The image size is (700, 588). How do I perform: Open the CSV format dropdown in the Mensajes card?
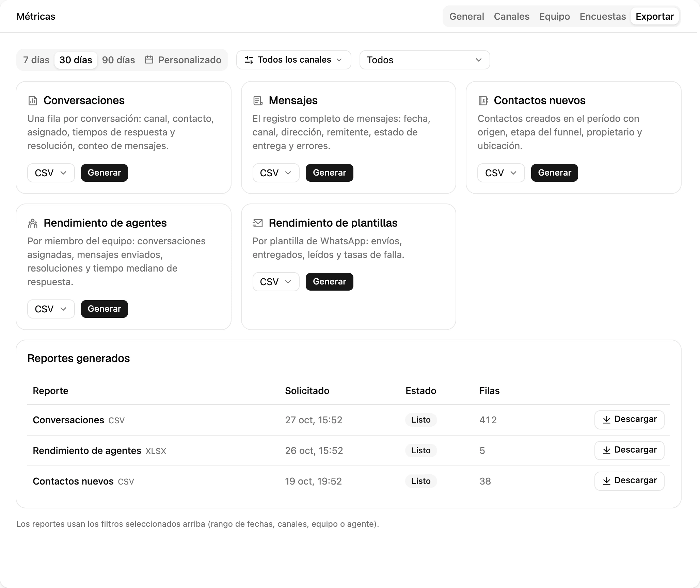point(276,173)
